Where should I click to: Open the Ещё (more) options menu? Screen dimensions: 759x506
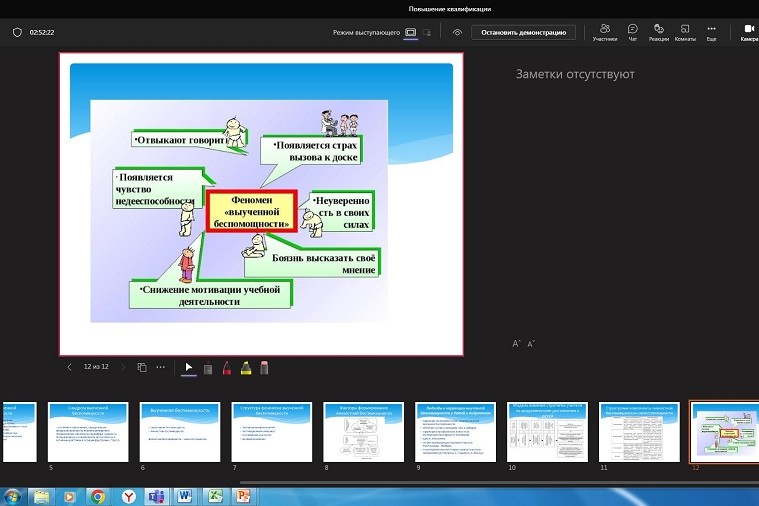point(711,32)
